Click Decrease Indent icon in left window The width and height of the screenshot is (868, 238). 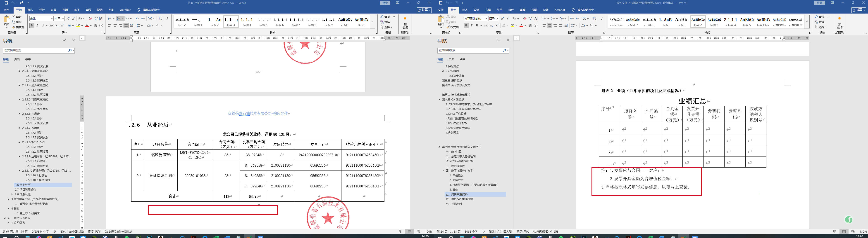coord(138,19)
